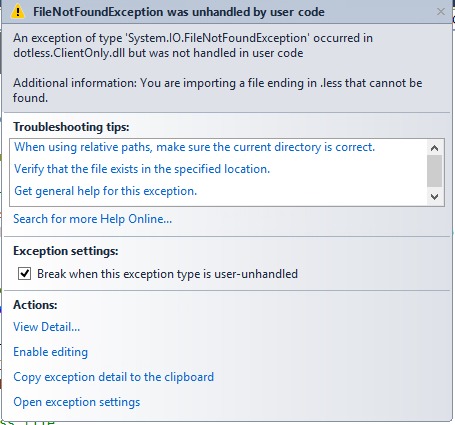The height and width of the screenshot is (425, 455).
Task: Click the troubleshooting tips scroll up arrow
Action: pyautogui.click(x=434, y=148)
